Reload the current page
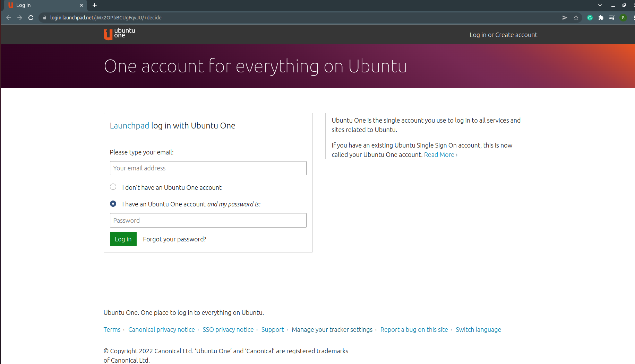635x364 pixels. 31,18
